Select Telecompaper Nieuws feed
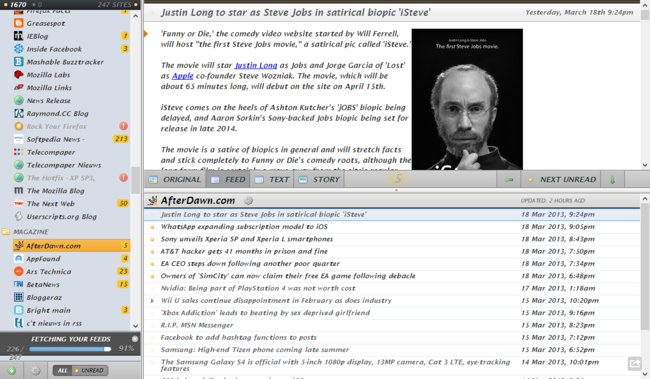The image size is (650, 379). pos(71,165)
